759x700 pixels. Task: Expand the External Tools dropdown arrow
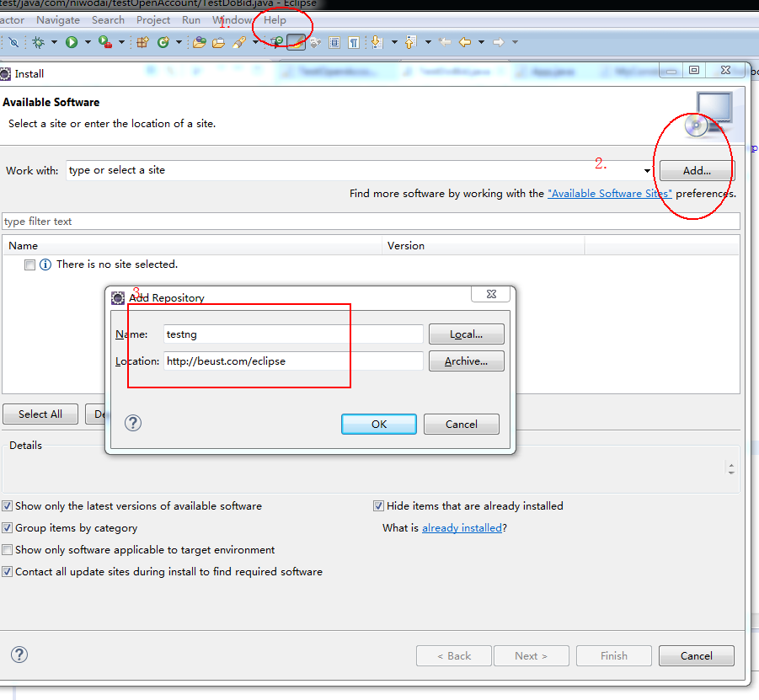coord(121,43)
